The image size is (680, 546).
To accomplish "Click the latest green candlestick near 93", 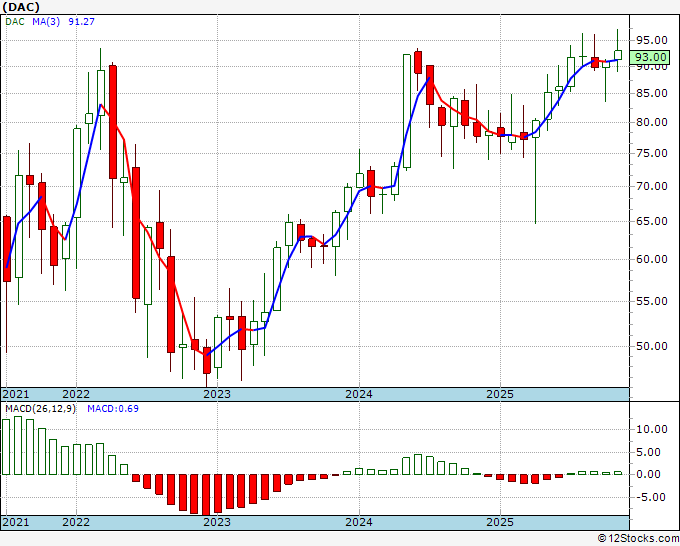I will [x=618, y=55].
